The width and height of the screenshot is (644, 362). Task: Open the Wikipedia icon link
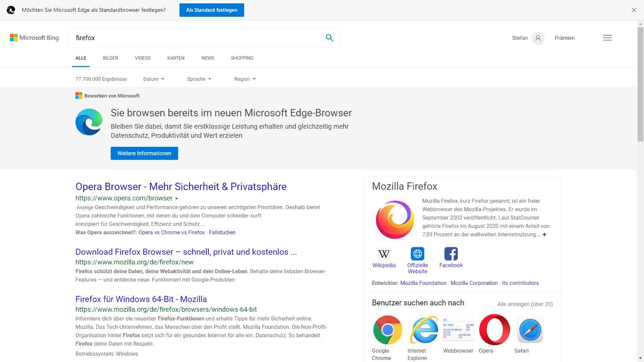click(384, 254)
